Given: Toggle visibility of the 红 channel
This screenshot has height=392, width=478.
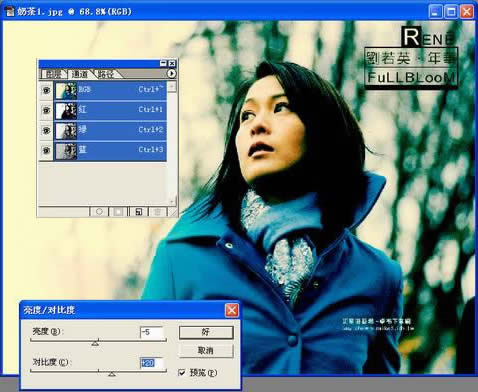Looking at the screenshot, I should [46, 110].
